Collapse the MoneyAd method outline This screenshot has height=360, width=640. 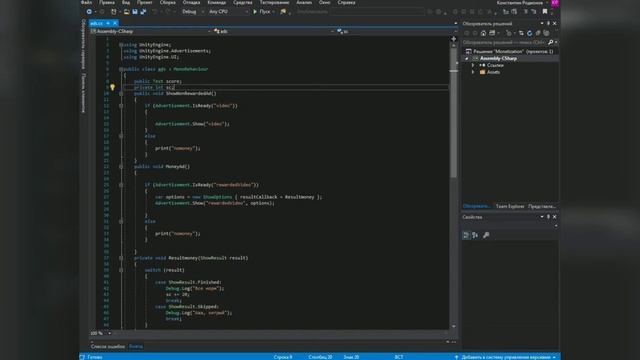tap(121, 167)
